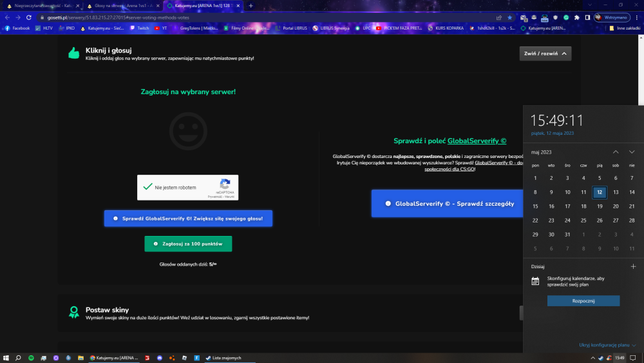Open File Explorer from the taskbar
This screenshot has height=363, width=644.
(80, 358)
